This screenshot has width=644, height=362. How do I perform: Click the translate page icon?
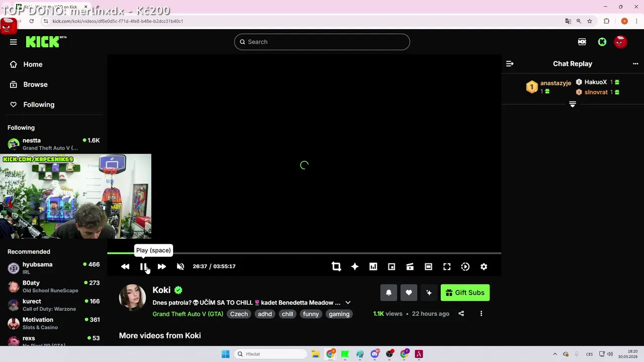tap(568, 21)
